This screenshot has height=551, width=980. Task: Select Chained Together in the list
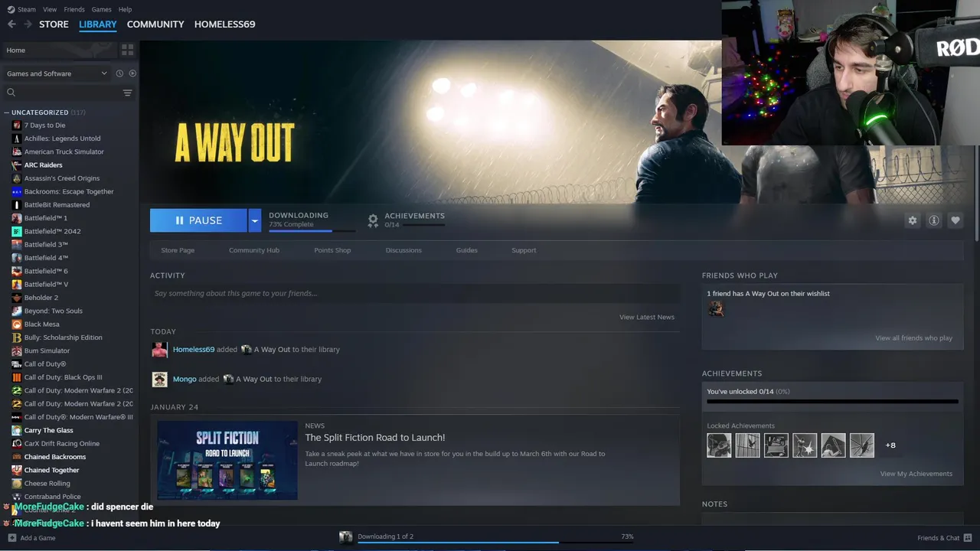[51, 470]
